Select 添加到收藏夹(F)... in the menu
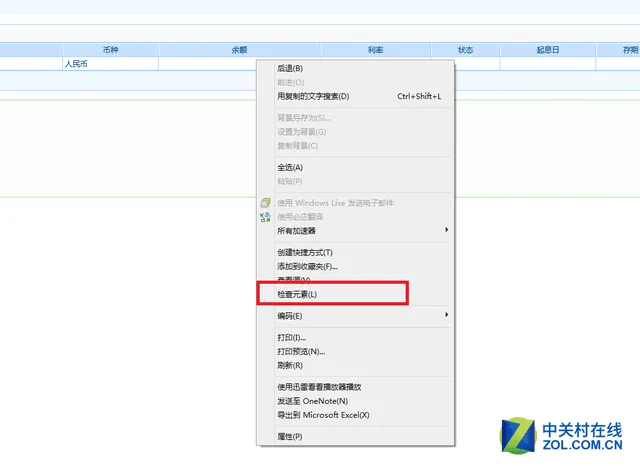The width and height of the screenshot is (640, 466). pos(355,266)
